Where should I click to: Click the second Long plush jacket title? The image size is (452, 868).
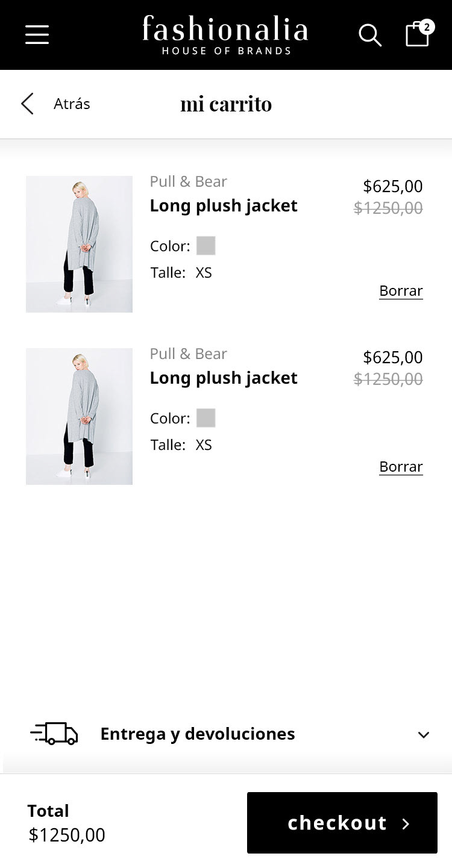coord(224,378)
